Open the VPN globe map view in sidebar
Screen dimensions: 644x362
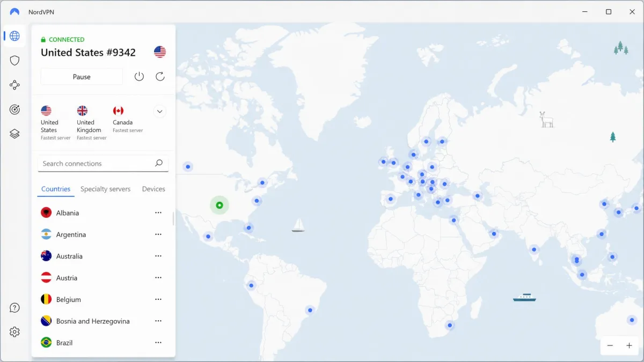14,36
